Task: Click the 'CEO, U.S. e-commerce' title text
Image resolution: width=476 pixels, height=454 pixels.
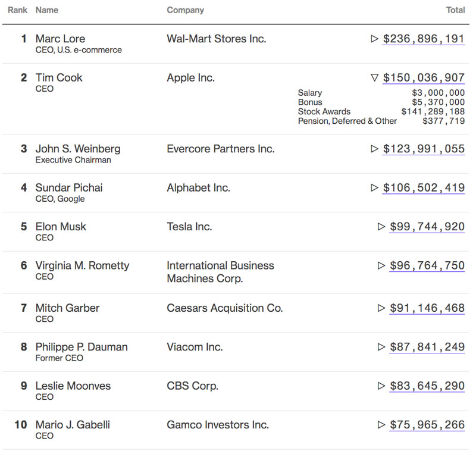Action: click(x=79, y=50)
